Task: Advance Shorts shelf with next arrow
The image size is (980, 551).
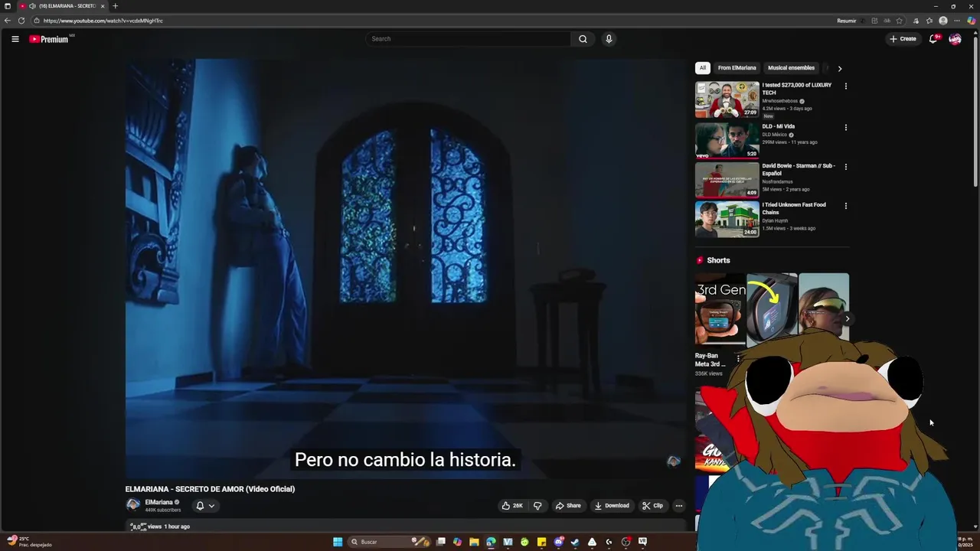Action: point(847,319)
